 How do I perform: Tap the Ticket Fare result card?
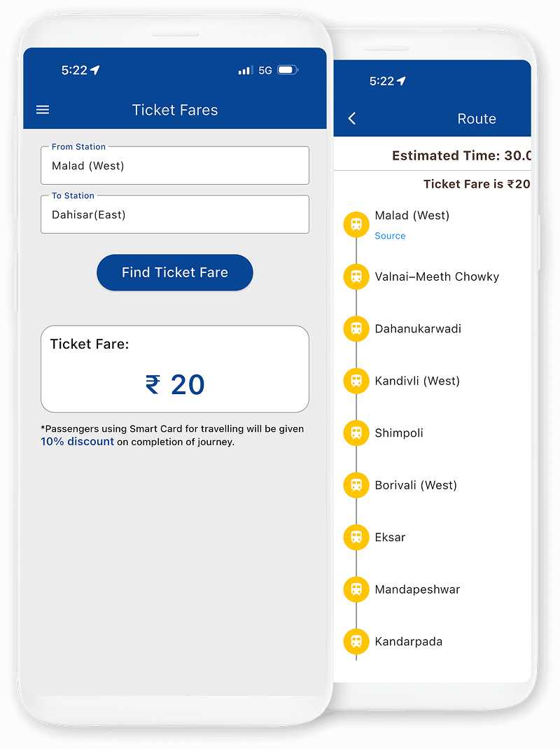(174, 369)
